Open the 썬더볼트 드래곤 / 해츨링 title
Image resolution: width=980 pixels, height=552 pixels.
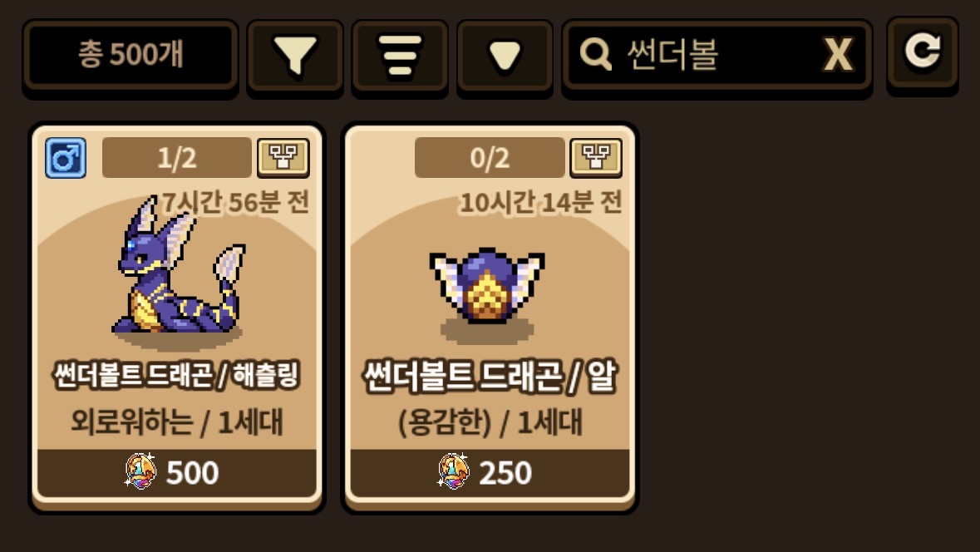click(177, 376)
